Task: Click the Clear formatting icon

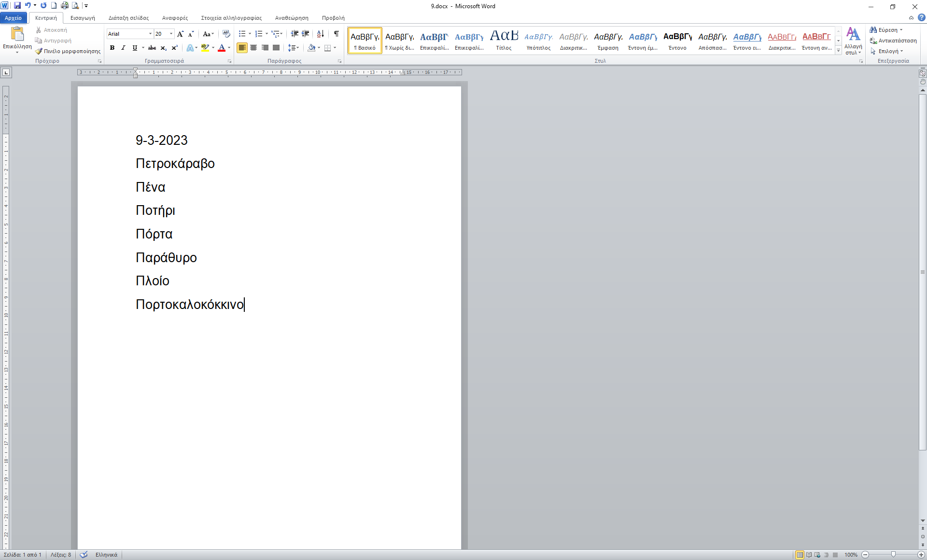Action: coord(226,34)
